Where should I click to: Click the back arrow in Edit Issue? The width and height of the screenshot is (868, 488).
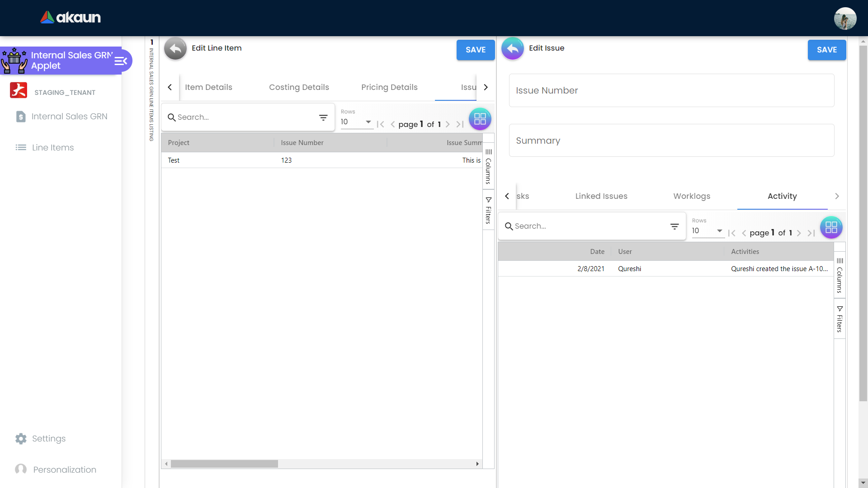click(513, 49)
